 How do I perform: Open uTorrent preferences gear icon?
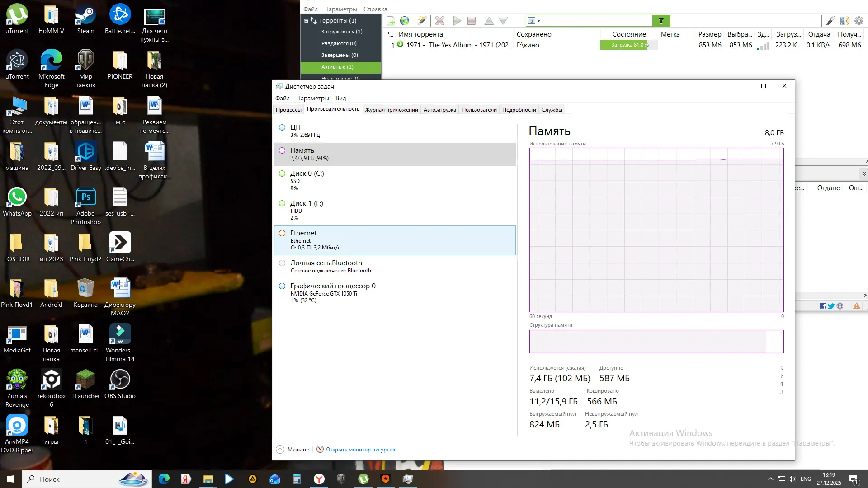tap(859, 21)
